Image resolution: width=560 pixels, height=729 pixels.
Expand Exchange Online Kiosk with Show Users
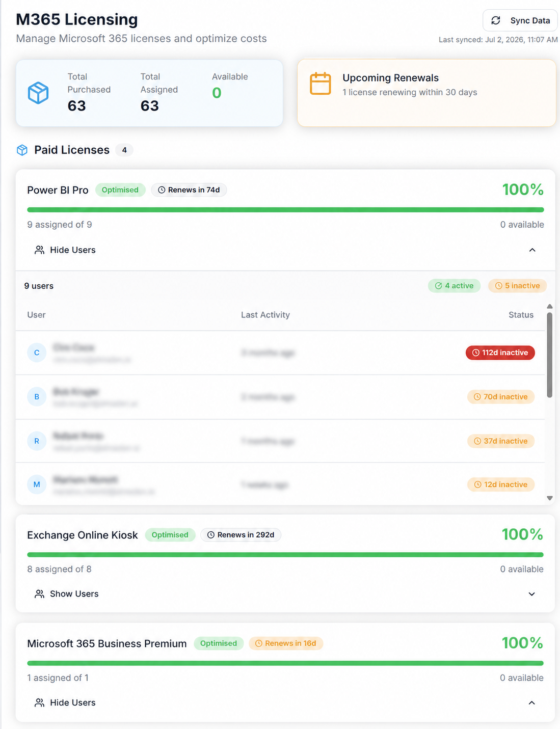tap(285, 594)
